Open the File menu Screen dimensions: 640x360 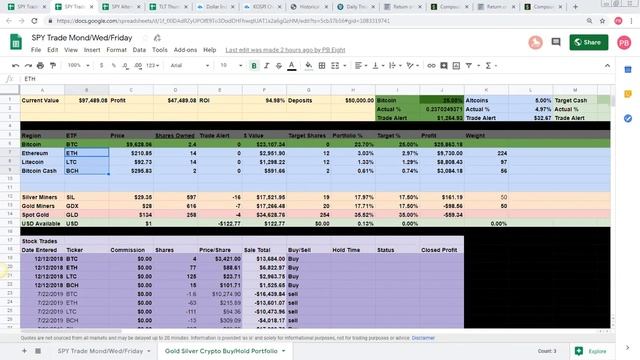(x=36, y=50)
